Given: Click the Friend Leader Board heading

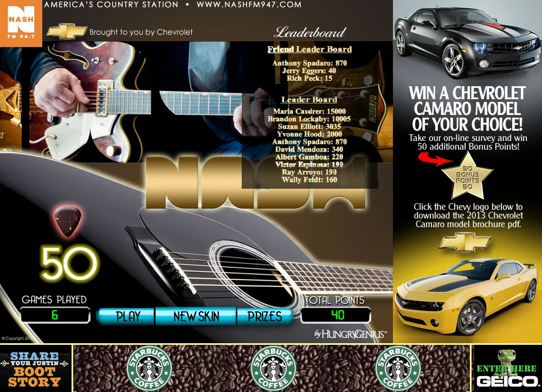Looking at the screenshot, I should coord(309,49).
